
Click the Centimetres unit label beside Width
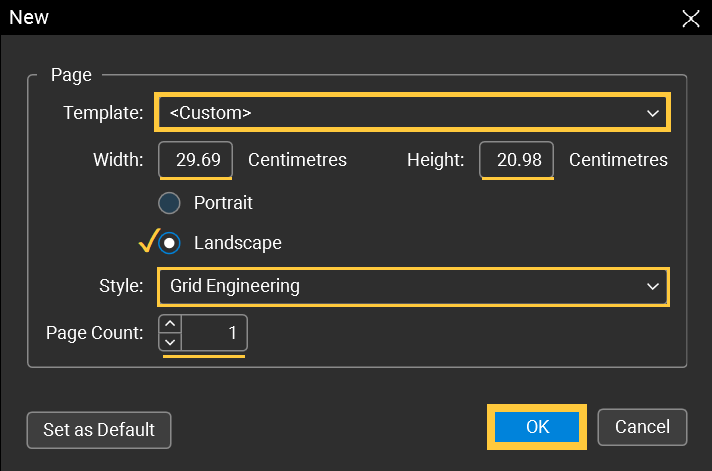point(297,160)
